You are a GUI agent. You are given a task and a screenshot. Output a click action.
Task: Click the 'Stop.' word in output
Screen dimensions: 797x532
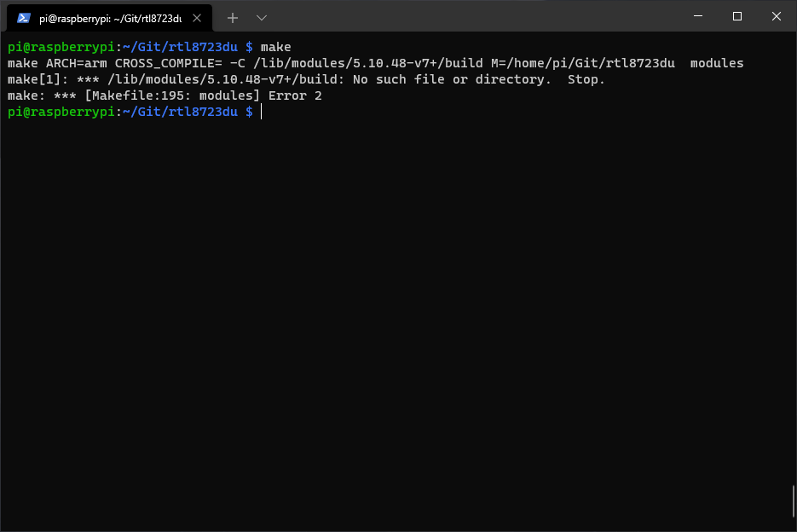coord(586,79)
